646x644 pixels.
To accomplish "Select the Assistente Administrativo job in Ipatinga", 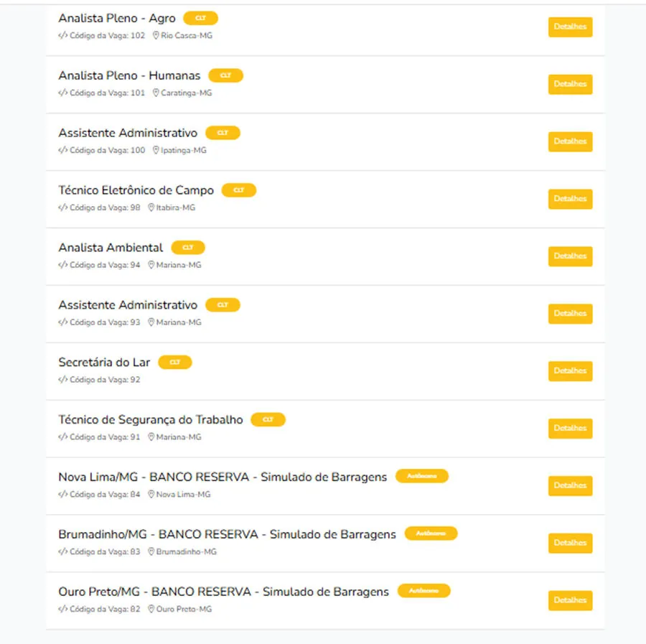I will pos(128,133).
